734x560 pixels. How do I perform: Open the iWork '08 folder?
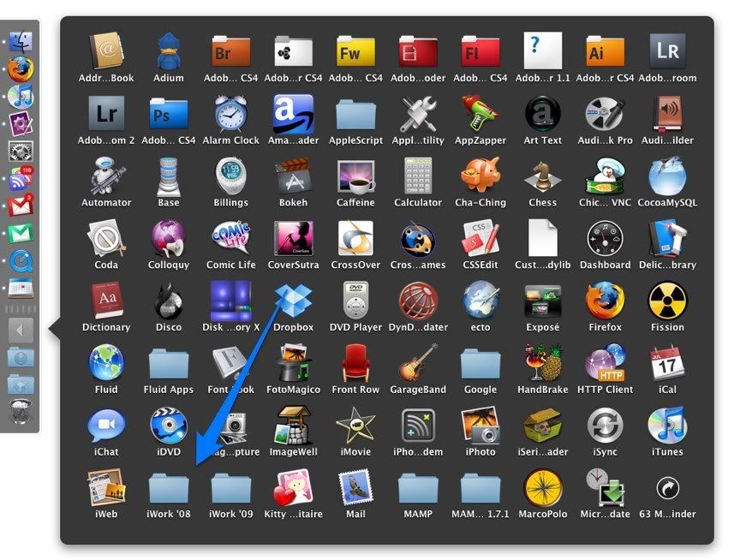(x=169, y=489)
